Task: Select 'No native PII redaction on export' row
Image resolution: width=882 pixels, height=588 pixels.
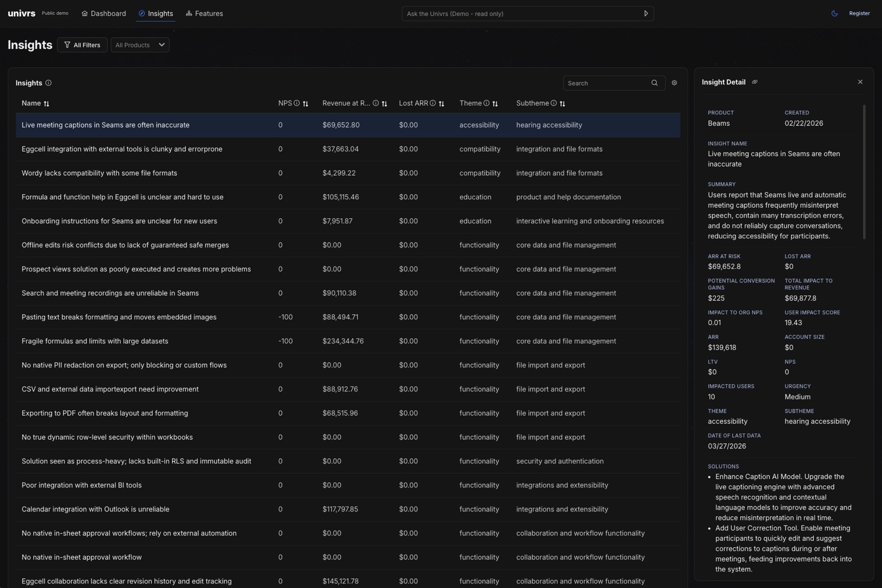Action: [x=348, y=365]
